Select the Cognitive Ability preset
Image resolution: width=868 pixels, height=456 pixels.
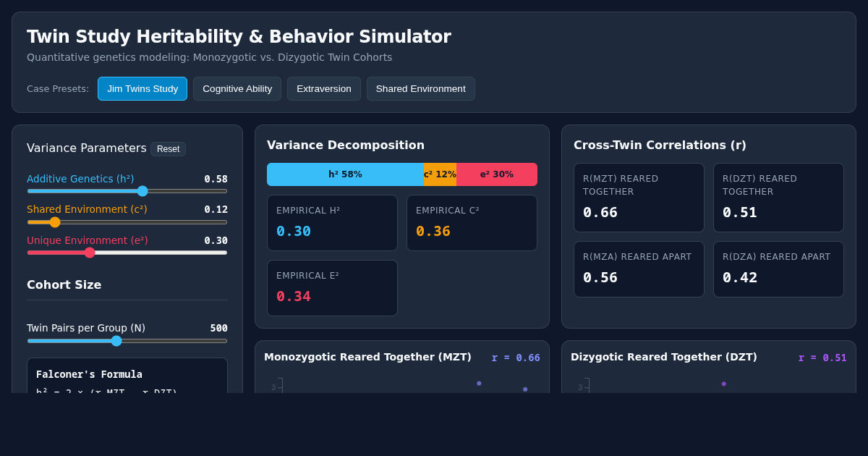click(x=237, y=89)
